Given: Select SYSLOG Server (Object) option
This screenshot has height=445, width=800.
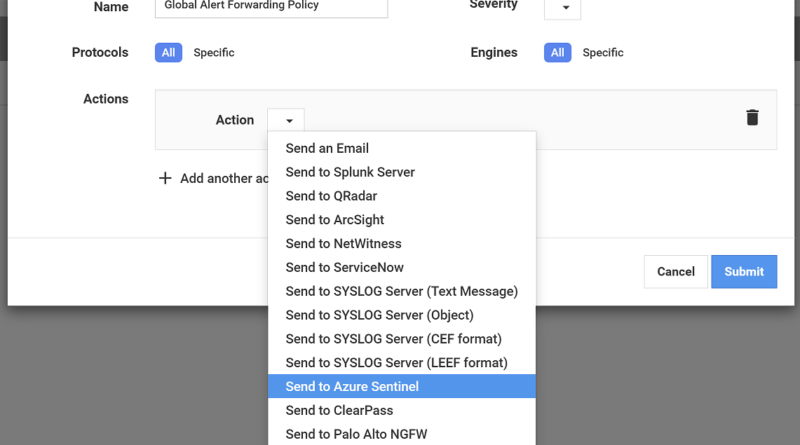Looking at the screenshot, I should tap(402, 315).
